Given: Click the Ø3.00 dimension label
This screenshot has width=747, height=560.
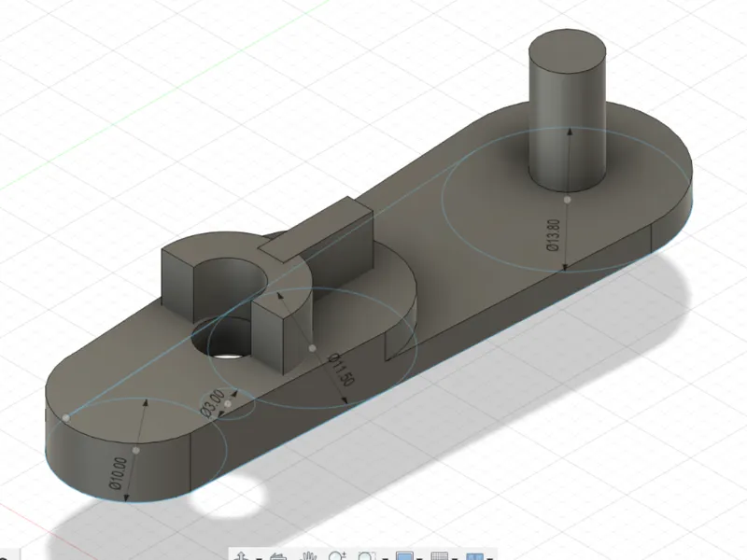Looking at the screenshot, I should [213, 404].
